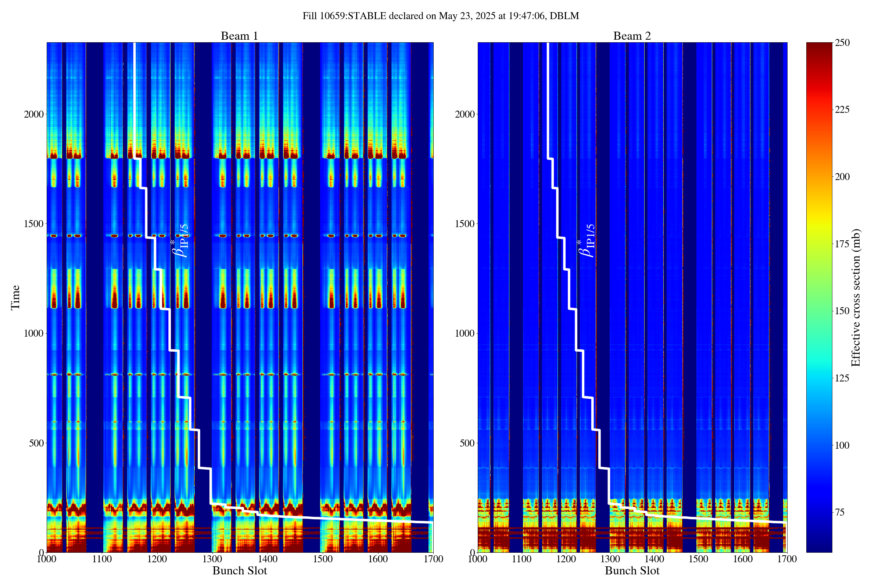Screen dimensions: 882x588
Task: Select the 'Beam 1' subplot title
Action: 240,36
